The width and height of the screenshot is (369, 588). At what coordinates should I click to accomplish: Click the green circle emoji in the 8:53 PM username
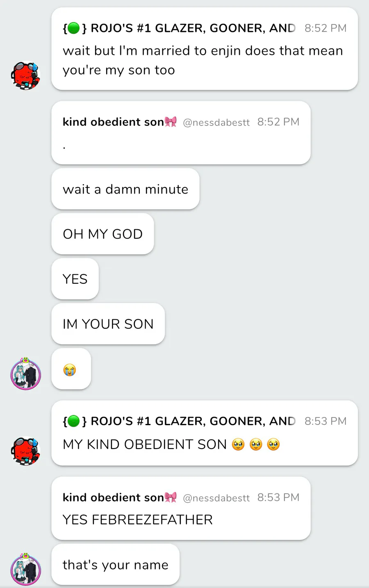[73, 421]
